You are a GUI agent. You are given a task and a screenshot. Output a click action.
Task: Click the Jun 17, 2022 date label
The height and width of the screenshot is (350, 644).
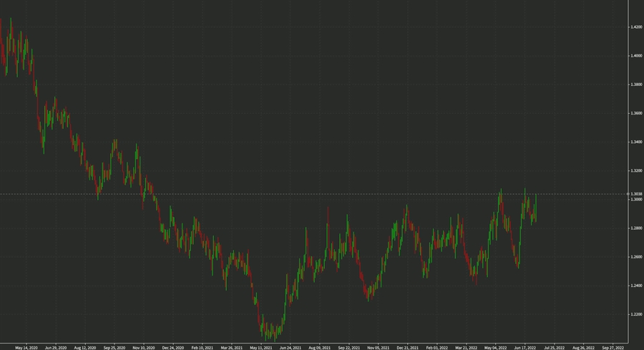pos(525,348)
